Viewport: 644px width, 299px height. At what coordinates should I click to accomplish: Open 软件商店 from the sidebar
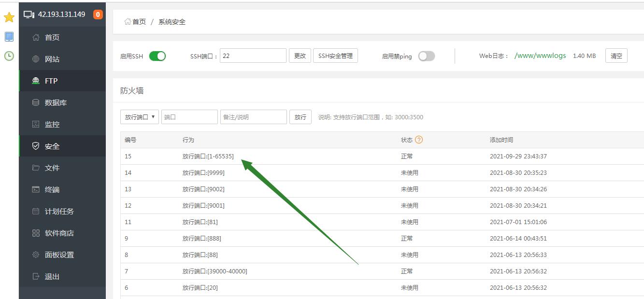(59, 233)
